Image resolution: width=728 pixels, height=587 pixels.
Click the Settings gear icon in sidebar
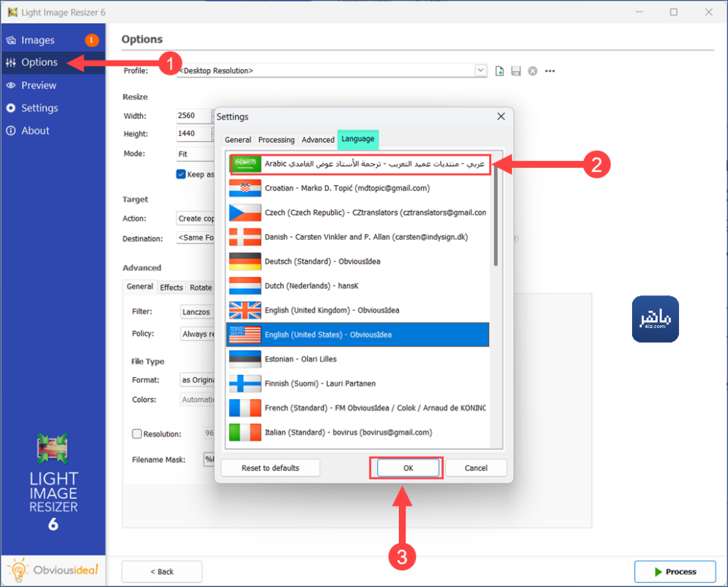(x=11, y=108)
